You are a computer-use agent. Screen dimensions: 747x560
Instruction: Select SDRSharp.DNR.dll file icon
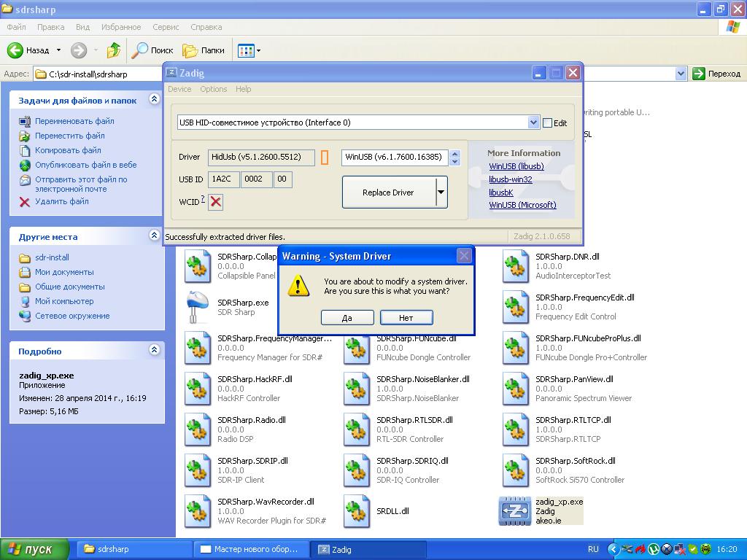point(516,266)
